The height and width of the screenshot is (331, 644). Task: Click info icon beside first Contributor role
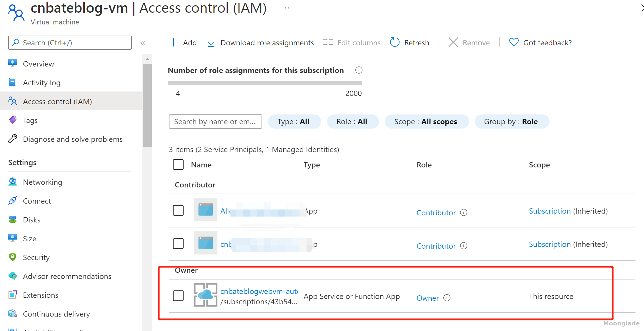pyautogui.click(x=464, y=212)
